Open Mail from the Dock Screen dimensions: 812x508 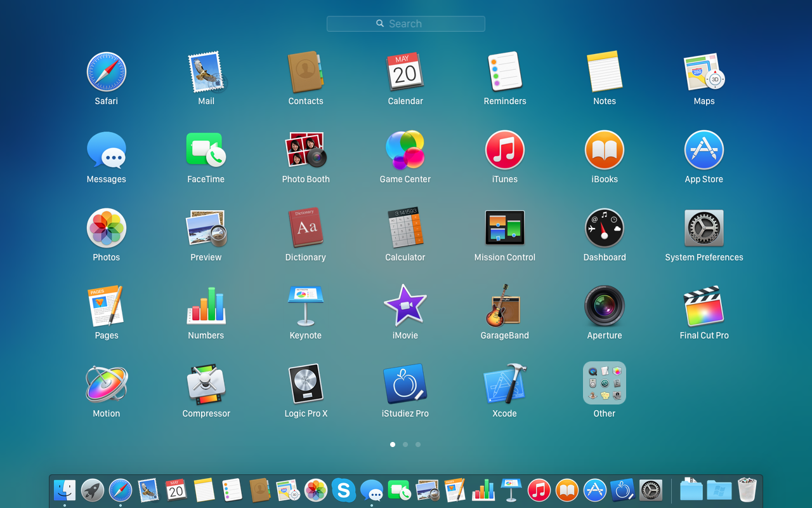148,490
